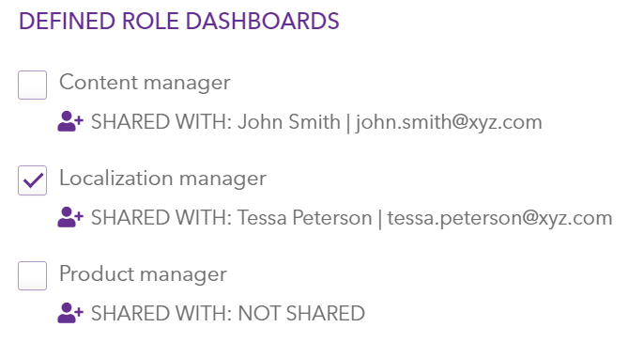644x343 pixels.
Task: Click the Tessa Peterson name
Action: tap(305, 218)
